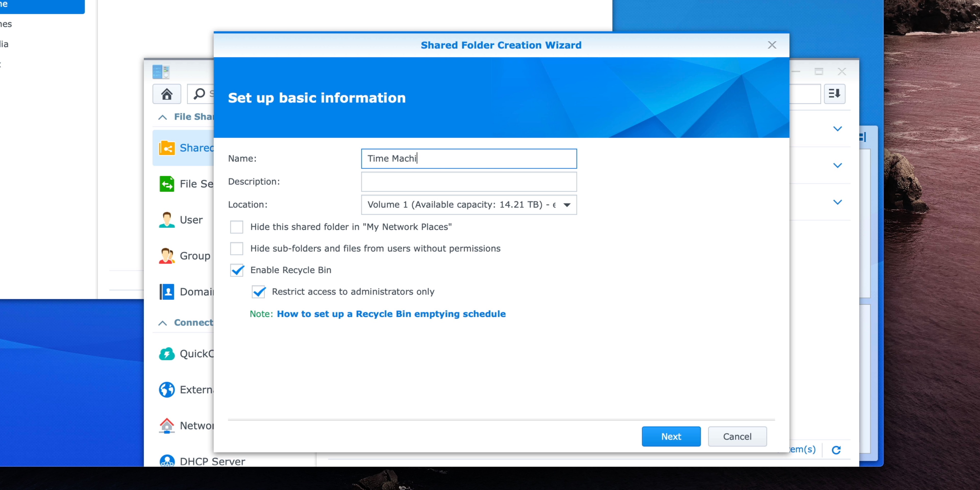Click the DHCP Server icon in sidebar
Screen dimensions: 980x490
pyautogui.click(x=167, y=461)
